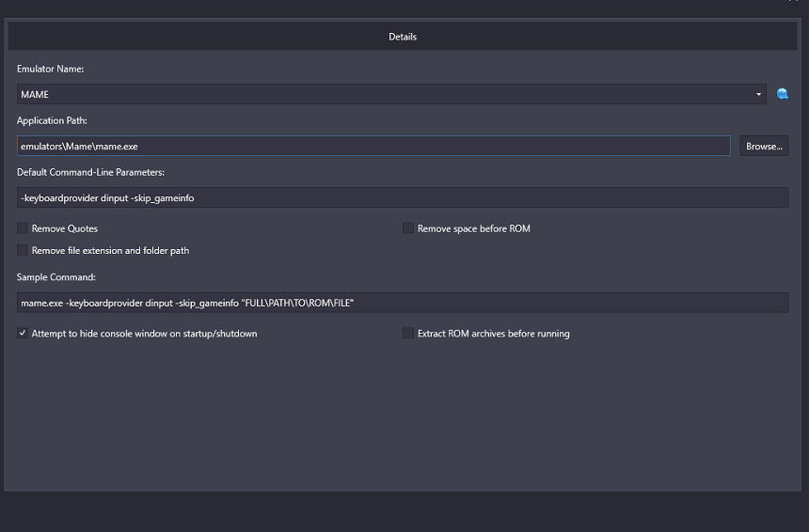Select the Details header tab
Screen dimensions: 809x532
tap(403, 37)
